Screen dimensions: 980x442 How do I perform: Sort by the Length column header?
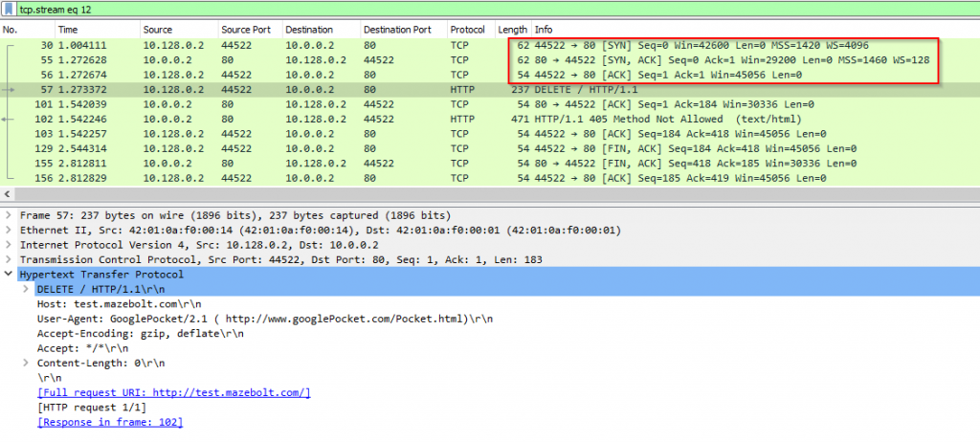(x=513, y=30)
